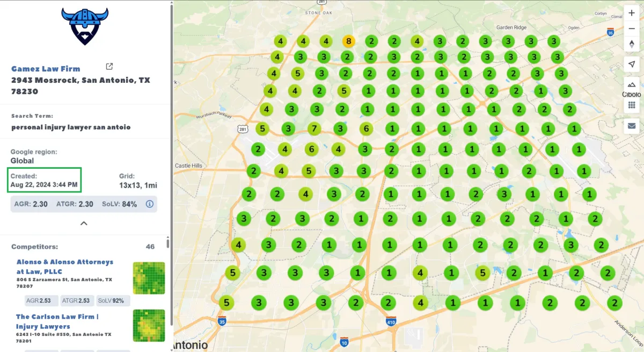
Task: Click the search term 'personal injury lawyer san antoio'
Action: click(71, 127)
